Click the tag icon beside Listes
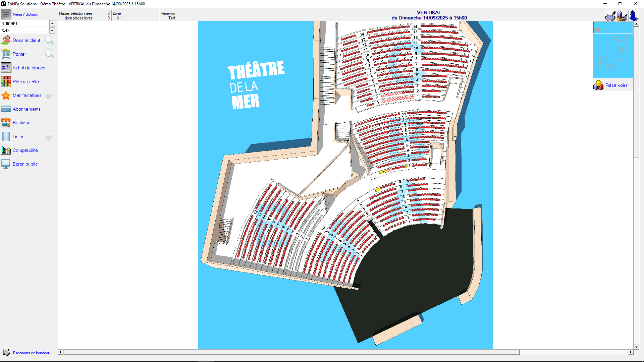The height and width of the screenshot is (362, 644). 49,136
